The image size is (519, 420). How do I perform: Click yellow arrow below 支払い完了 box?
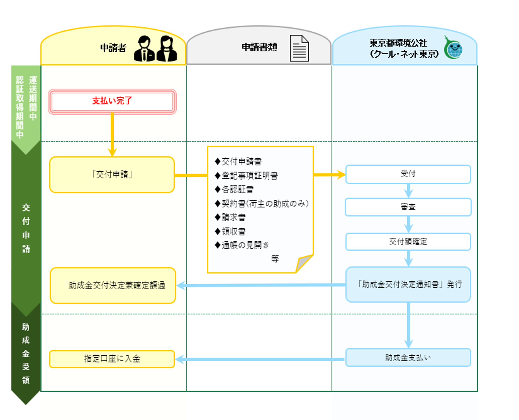point(112,134)
